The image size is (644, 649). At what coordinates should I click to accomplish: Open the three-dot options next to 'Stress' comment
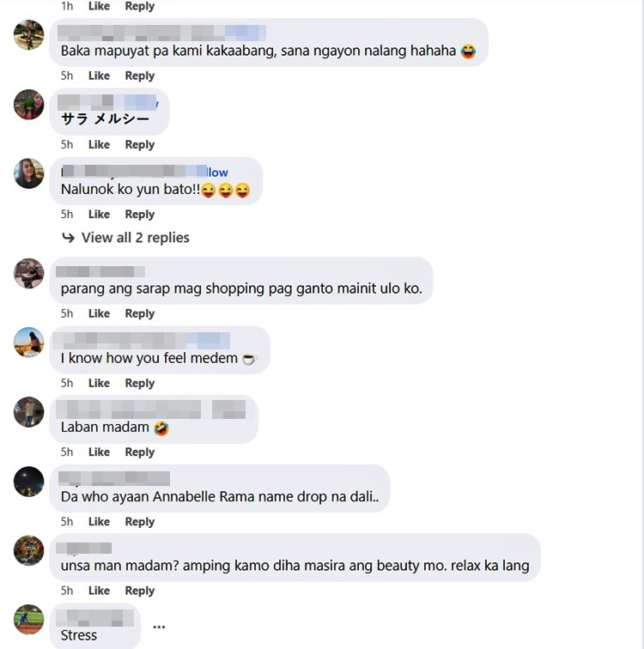point(159,627)
